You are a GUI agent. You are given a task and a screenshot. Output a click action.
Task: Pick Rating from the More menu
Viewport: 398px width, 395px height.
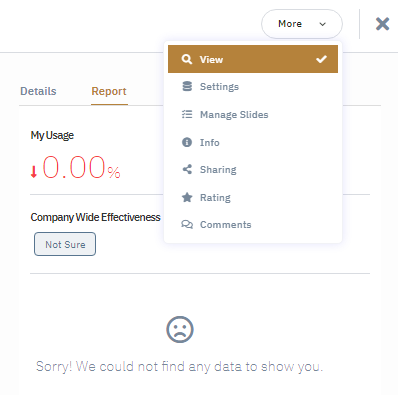tap(253, 197)
